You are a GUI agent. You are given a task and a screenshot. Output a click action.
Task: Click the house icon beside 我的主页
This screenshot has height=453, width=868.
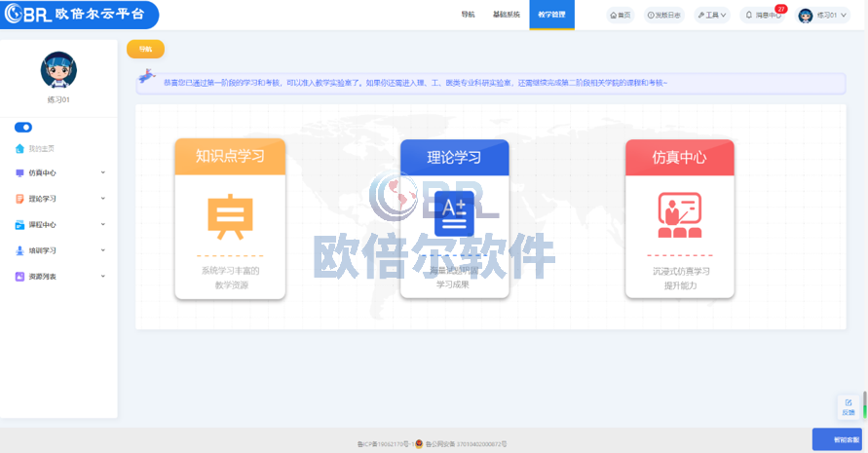point(19,148)
